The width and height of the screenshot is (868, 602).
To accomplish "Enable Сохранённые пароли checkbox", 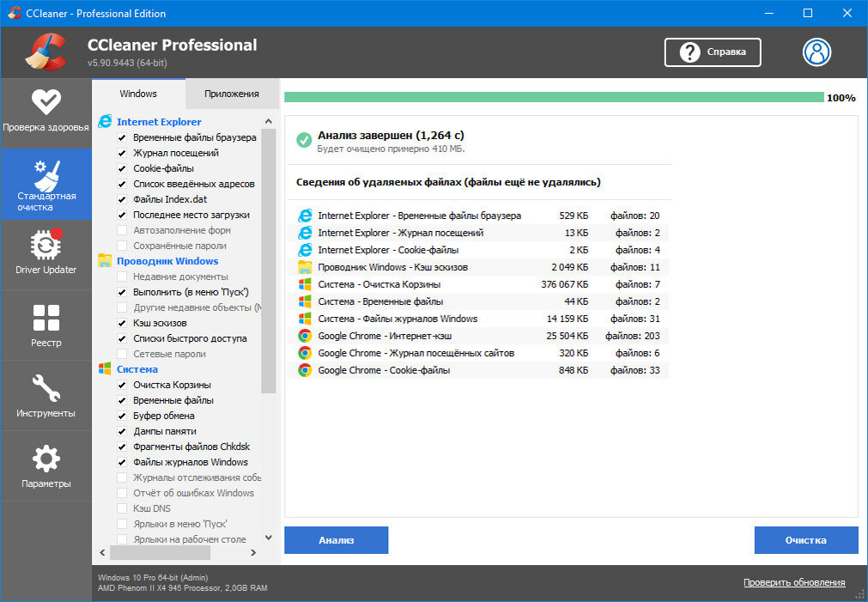I will click(x=122, y=246).
